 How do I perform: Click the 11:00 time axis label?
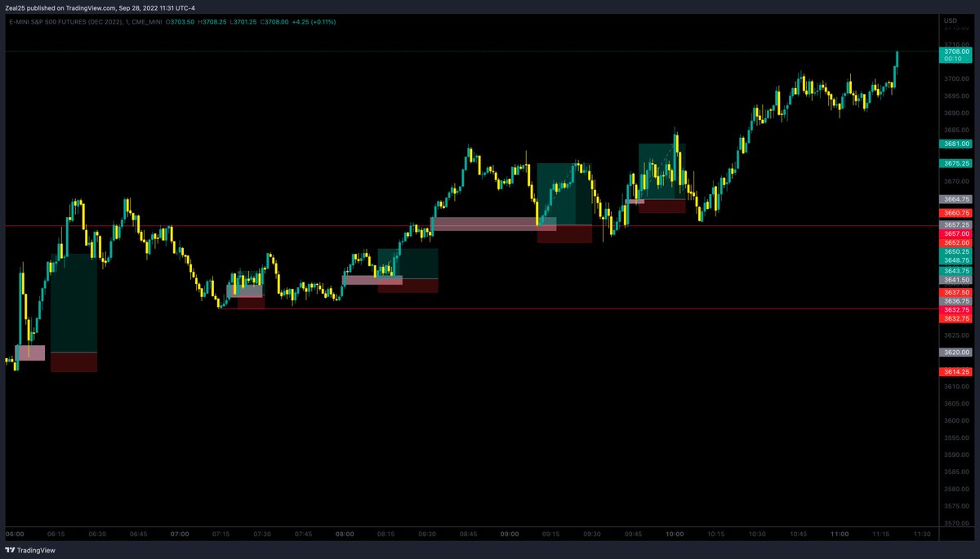tap(840, 534)
